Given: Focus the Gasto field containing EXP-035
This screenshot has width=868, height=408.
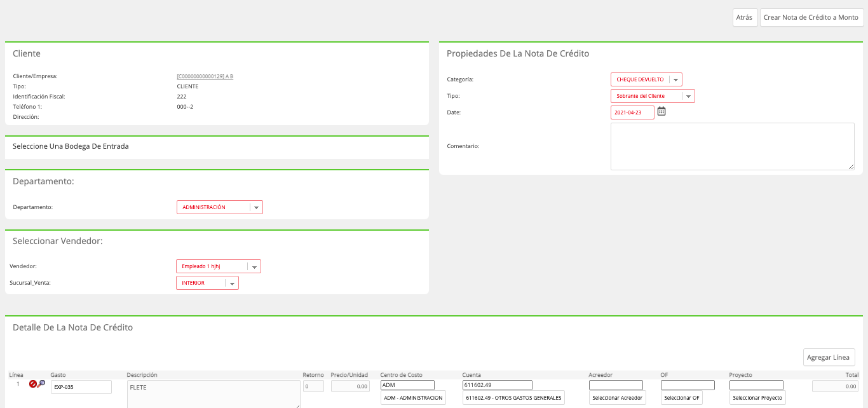Looking at the screenshot, I should 81,387.
